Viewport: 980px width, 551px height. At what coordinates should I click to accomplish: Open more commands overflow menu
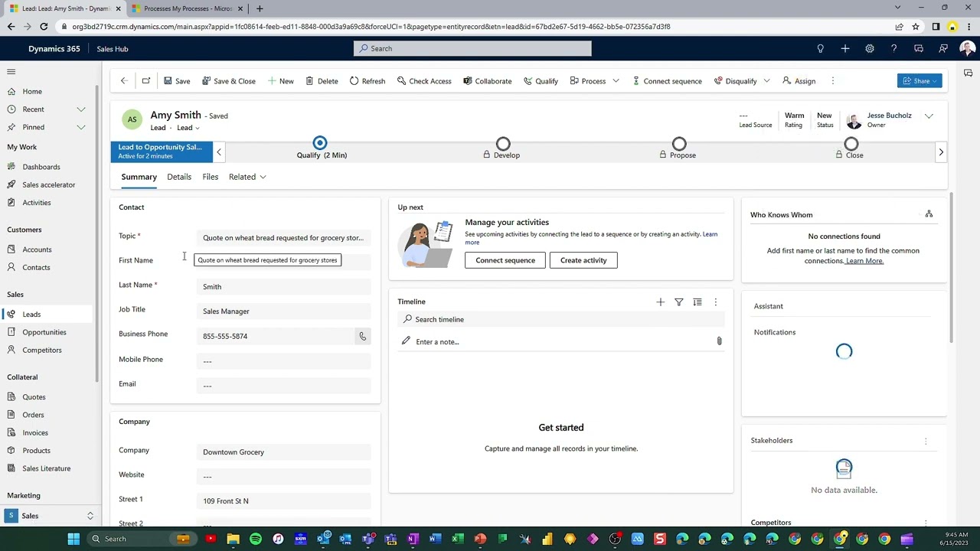pos(832,81)
